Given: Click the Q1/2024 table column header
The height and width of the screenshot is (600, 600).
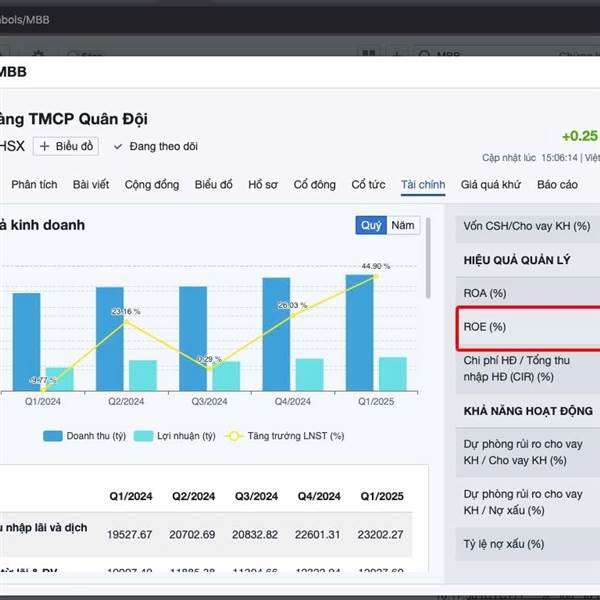Looking at the screenshot, I should [130, 496].
